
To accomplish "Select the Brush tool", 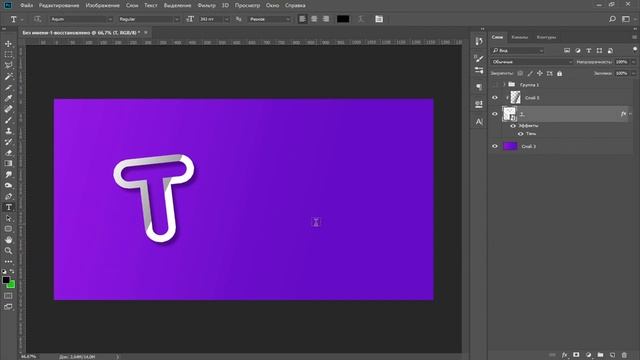I will (8, 120).
